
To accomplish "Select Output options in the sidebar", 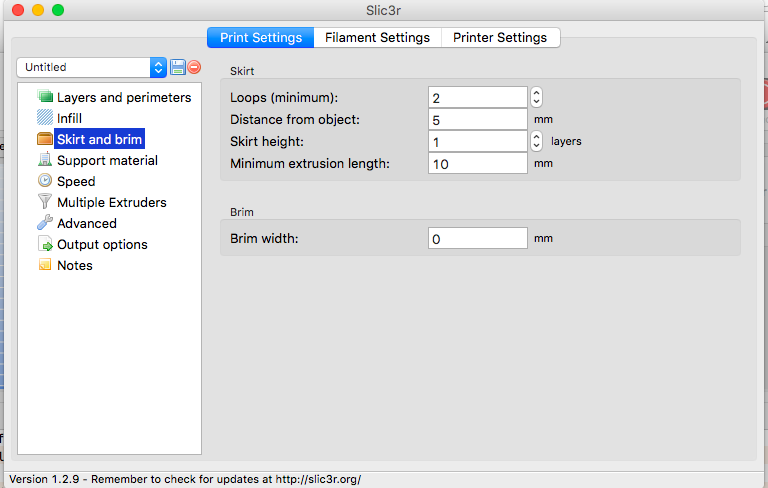I will (x=102, y=244).
